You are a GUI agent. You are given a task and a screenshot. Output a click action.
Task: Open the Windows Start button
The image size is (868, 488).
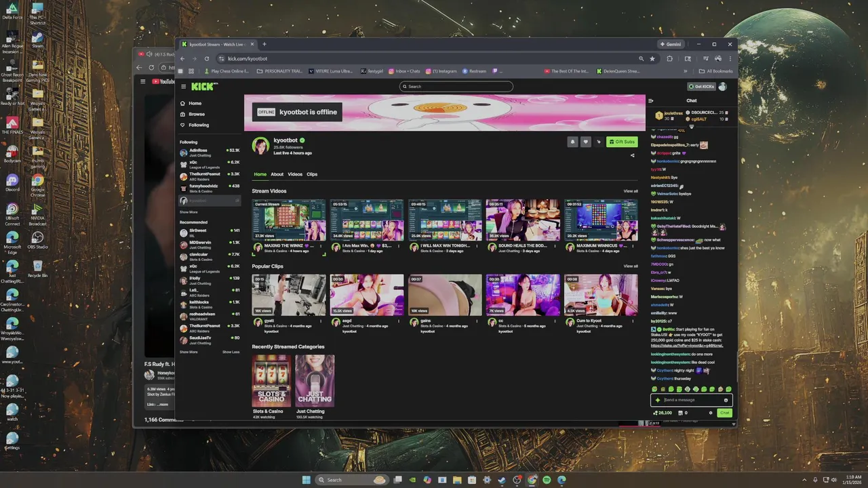point(306,480)
